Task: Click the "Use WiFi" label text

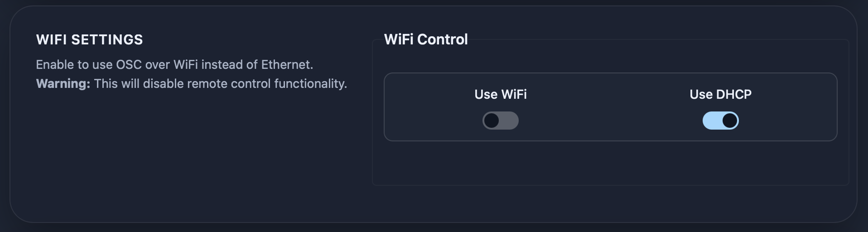Action: pyautogui.click(x=500, y=94)
